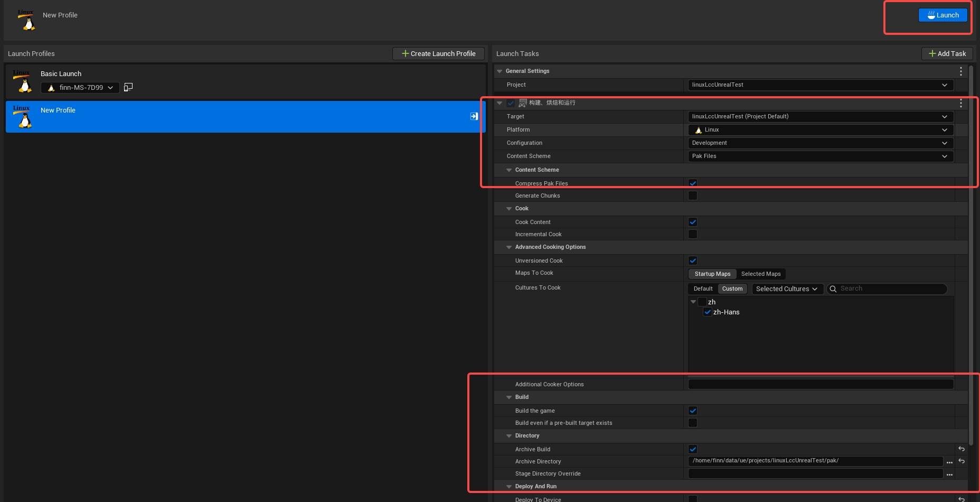980x502 pixels.
Task: Click the task icon next to 构建、烘焙和运行
Action: [x=523, y=103]
